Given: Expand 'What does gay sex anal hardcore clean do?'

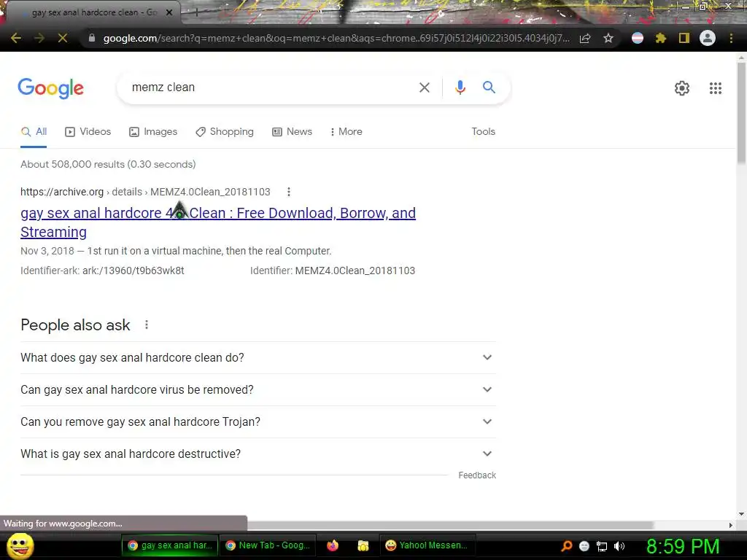Looking at the screenshot, I should (x=258, y=357).
